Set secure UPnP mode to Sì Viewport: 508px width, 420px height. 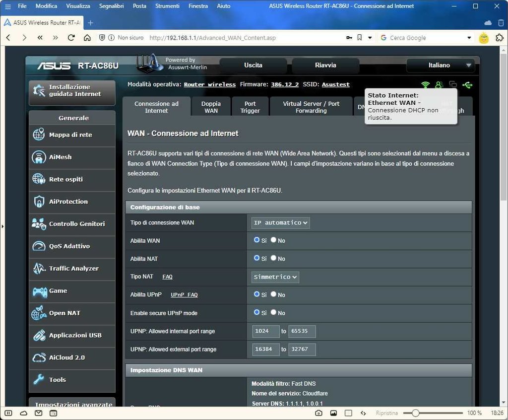tap(256, 312)
